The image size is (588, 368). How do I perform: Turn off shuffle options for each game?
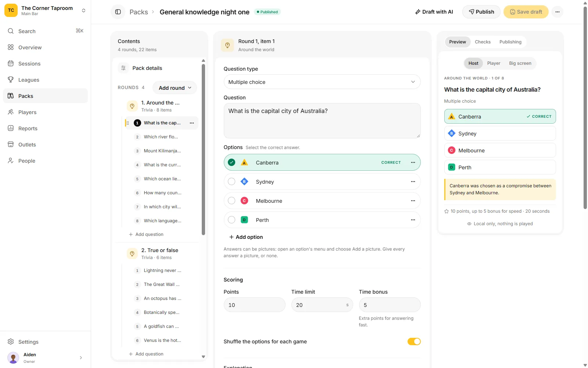pos(414,342)
